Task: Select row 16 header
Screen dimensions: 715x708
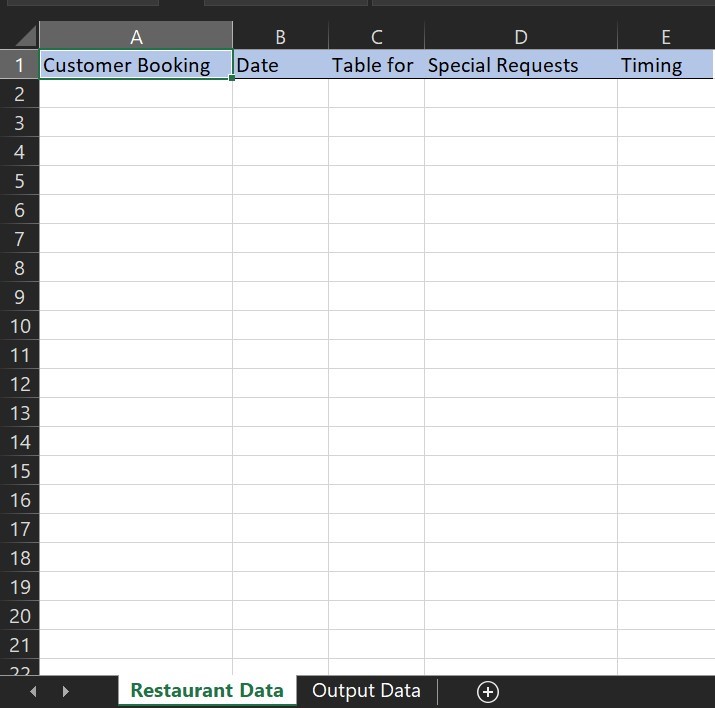Action: tap(19, 500)
